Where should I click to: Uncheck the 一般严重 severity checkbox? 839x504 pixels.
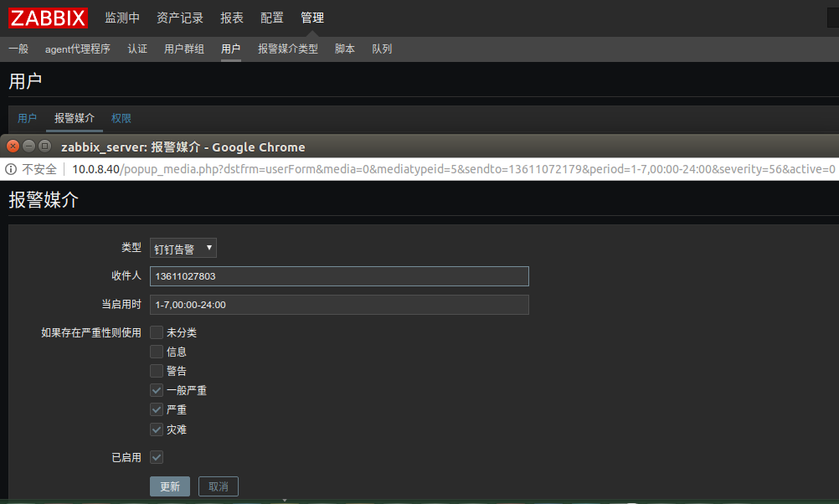pos(157,390)
